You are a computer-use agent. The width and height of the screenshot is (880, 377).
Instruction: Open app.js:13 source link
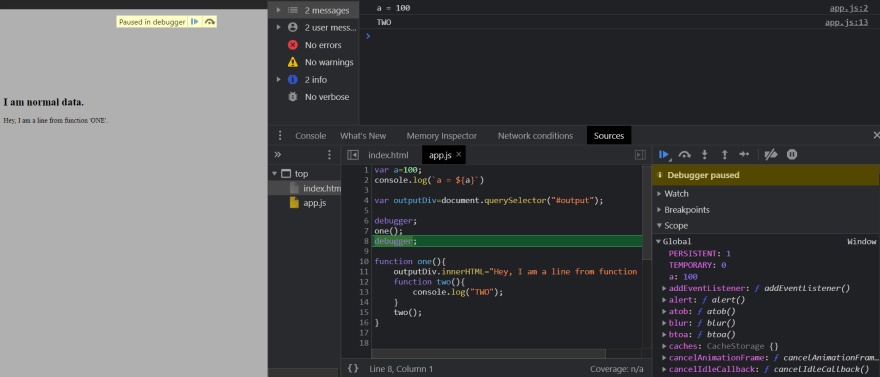[846, 22]
